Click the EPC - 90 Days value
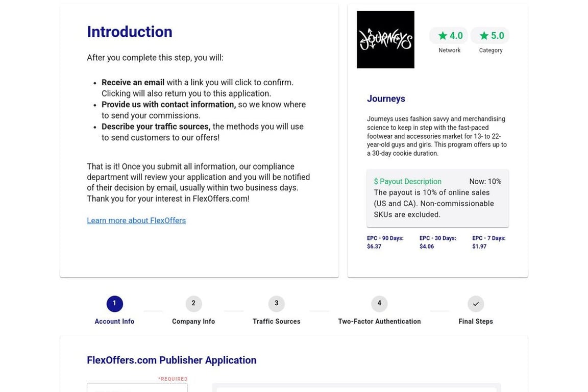This screenshot has height=392, width=588. (x=374, y=247)
